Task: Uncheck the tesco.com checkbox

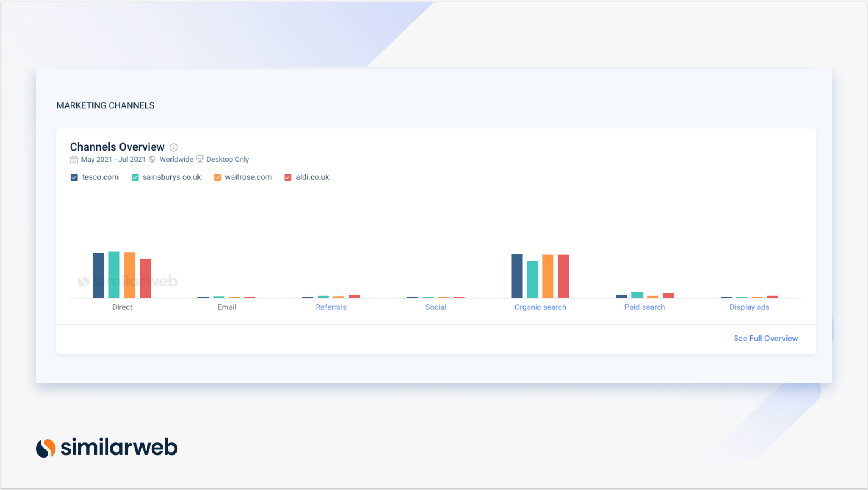Action: (x=74, y=177)
